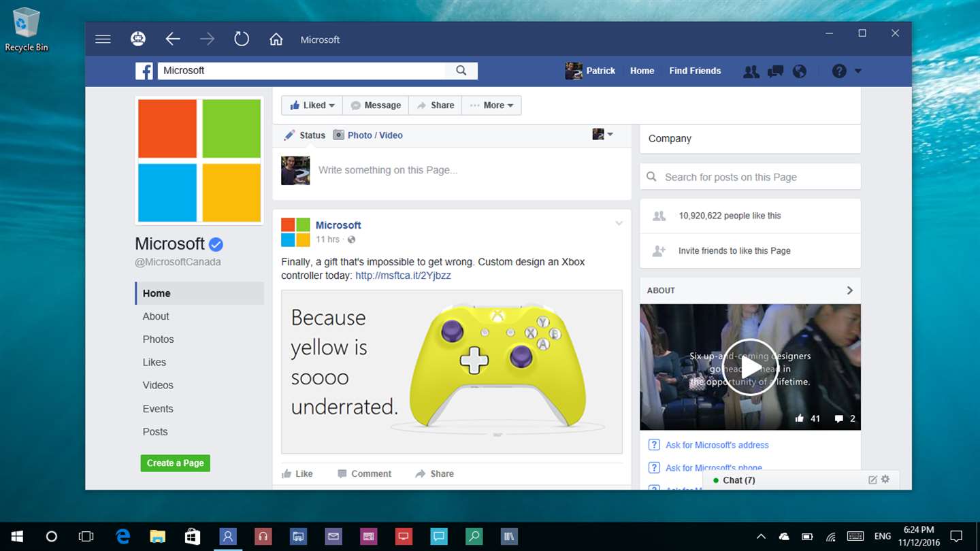The image size is (980, 551).
Task: Reload the page with refresh icon
Action: tap(242, 39)
